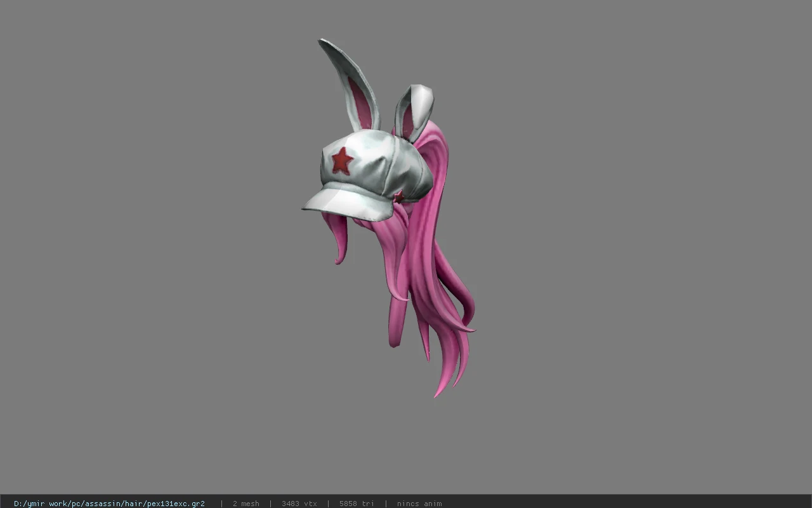Click the 'nincs anim' status entry
812x508 pixels.
(419, 504)
